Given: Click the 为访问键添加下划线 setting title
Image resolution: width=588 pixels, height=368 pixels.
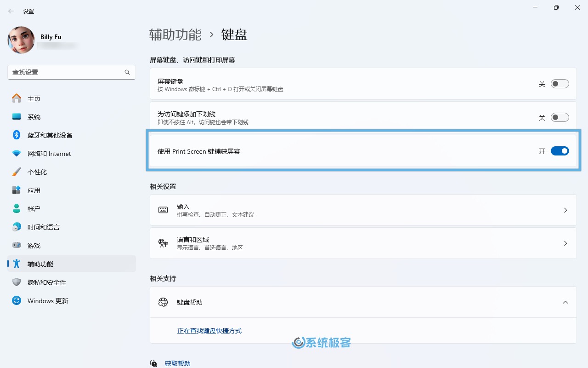Looking at the screenshot, I should (x=187, y=114).
